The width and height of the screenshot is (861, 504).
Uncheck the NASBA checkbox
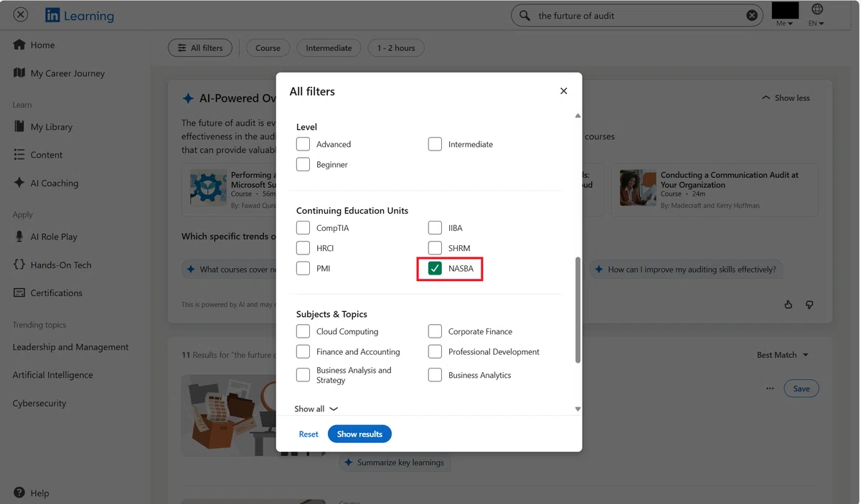click(x=435, y=268)
